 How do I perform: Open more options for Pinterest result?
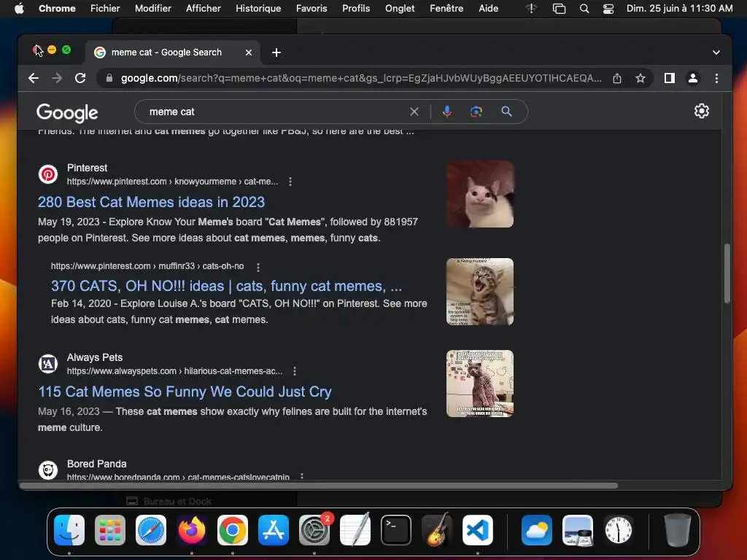290,182
